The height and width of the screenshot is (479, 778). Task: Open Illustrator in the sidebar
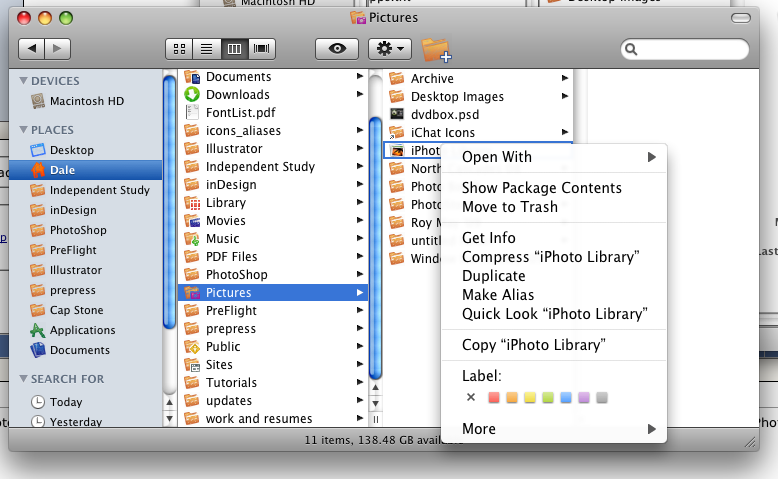click(x=86, y=270)
